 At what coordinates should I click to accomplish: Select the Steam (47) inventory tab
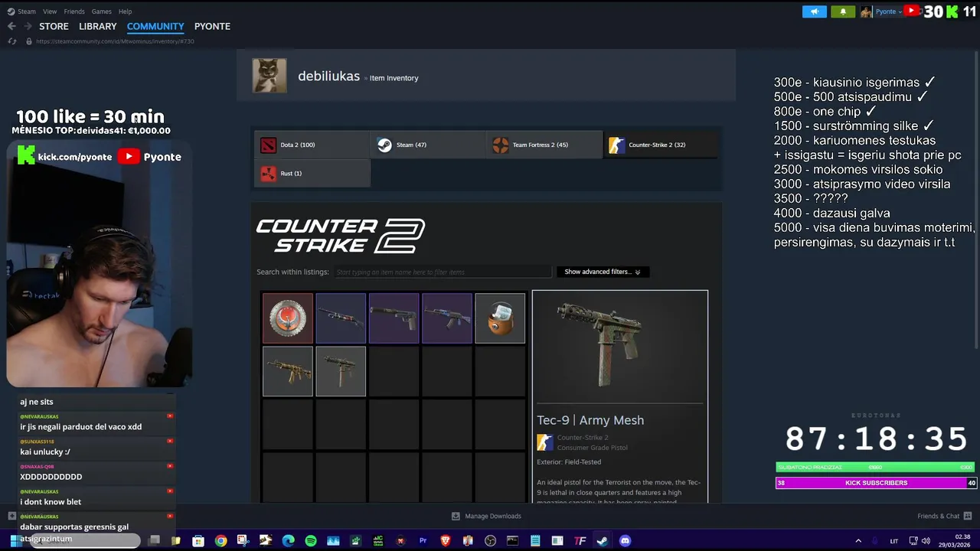pyautogui.click(x=428, y=145)
